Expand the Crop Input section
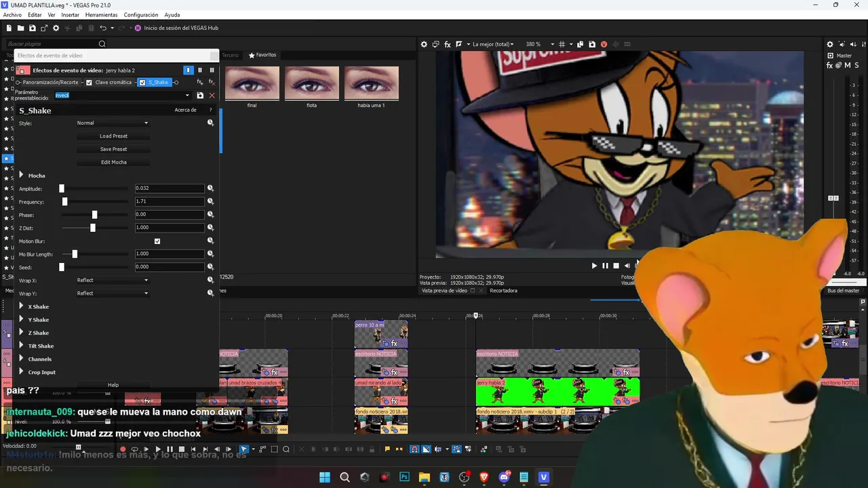Screen dimensions: 868x488 pyautogui.click(x=21, y=372)
